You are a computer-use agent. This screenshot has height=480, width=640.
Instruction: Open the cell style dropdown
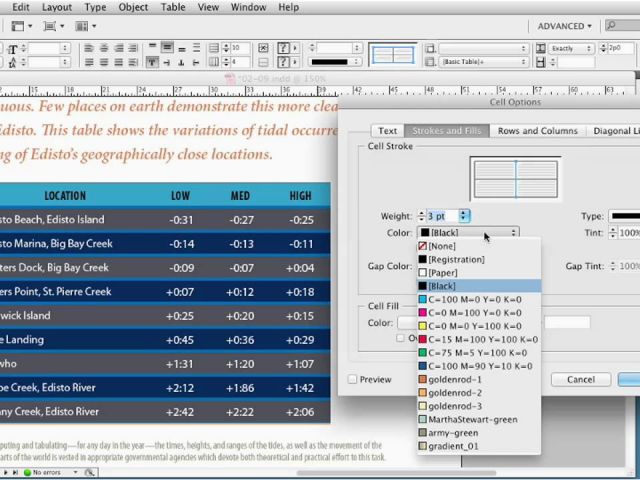(484, 49)
